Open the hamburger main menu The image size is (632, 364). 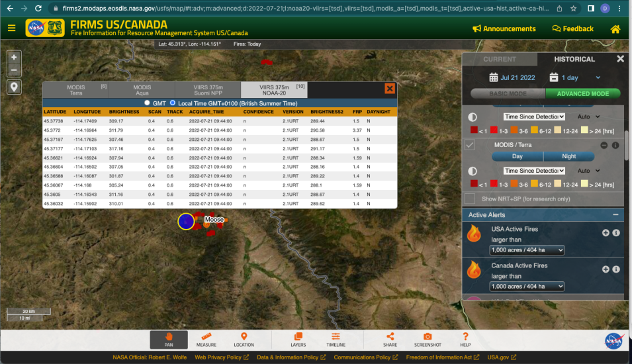click(x=11, y=28)
